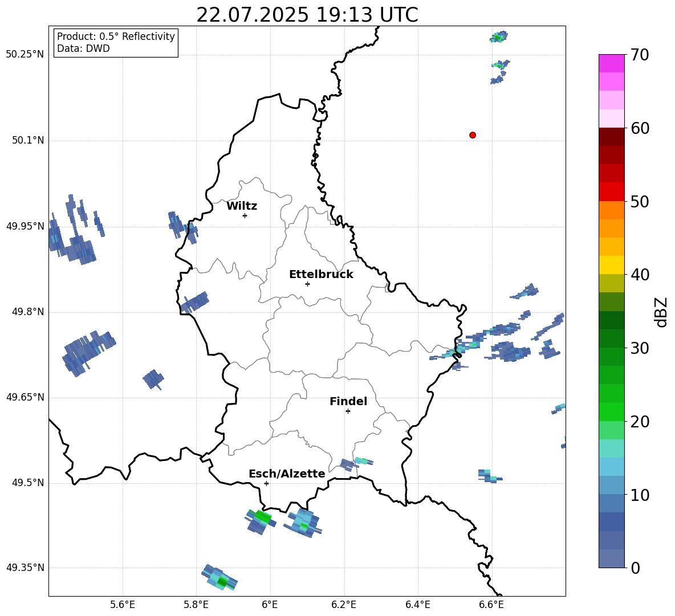The image size is (675, 616).
Task: Click the radar echo at the map's bottom edge near 5.9°E
Action: [x=220, y=578]
